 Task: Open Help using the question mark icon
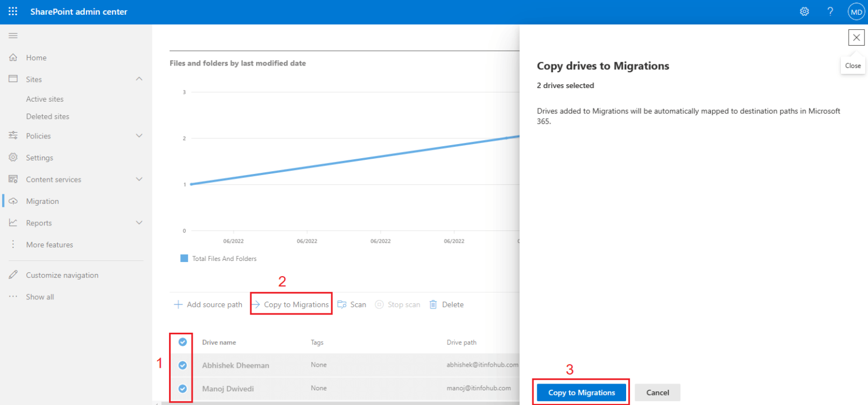830,11
